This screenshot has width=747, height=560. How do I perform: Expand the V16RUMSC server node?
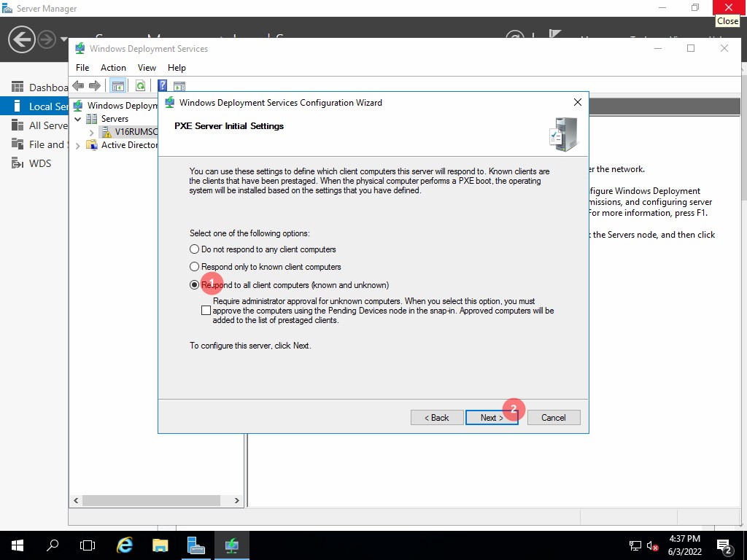[91, 133]
